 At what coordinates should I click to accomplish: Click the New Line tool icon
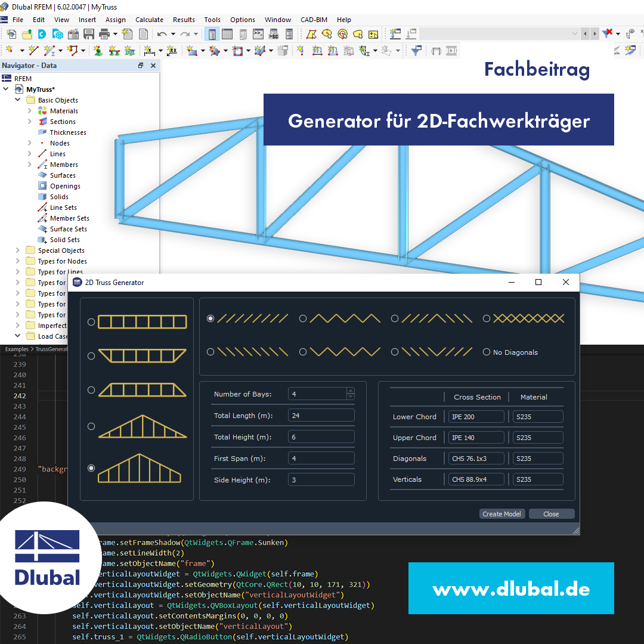(x=33, y=51)
